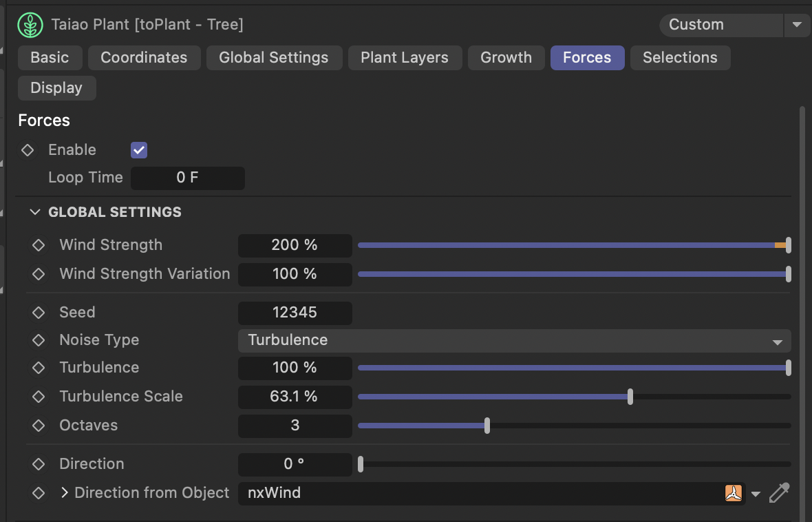Viewport: 812px width, 522px height.
Task: Open the Custom preset dropdown arrow
Action: pyautogui.click(x=797, y=24)
